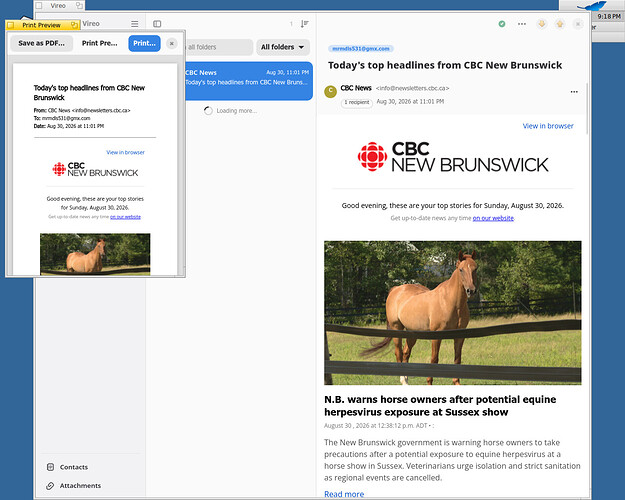Click the Attachments paperclip icon
Viewport: 625px width, 500px height.
pyautogui.click(x=50, y=486)
